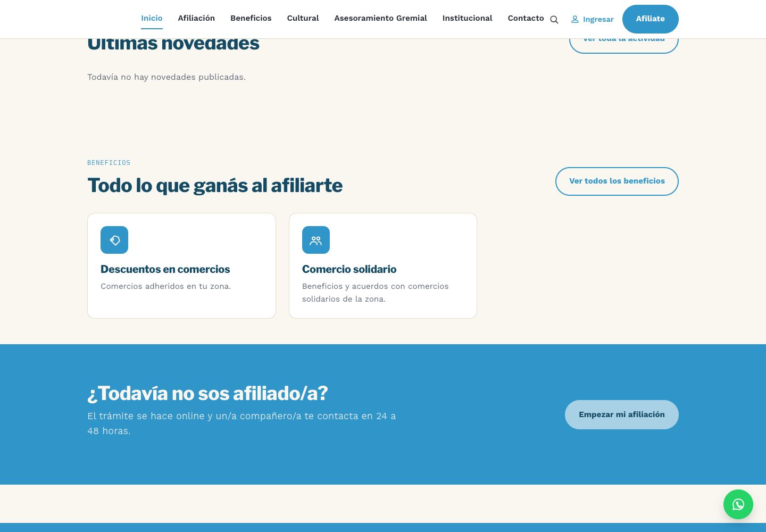Navigate to Institucional

(x=468, y=18)
